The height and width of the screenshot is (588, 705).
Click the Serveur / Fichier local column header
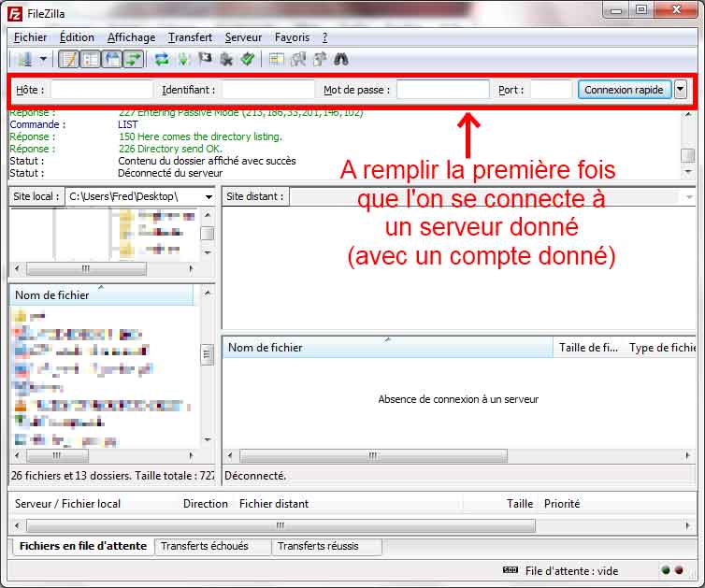(67, 504)
